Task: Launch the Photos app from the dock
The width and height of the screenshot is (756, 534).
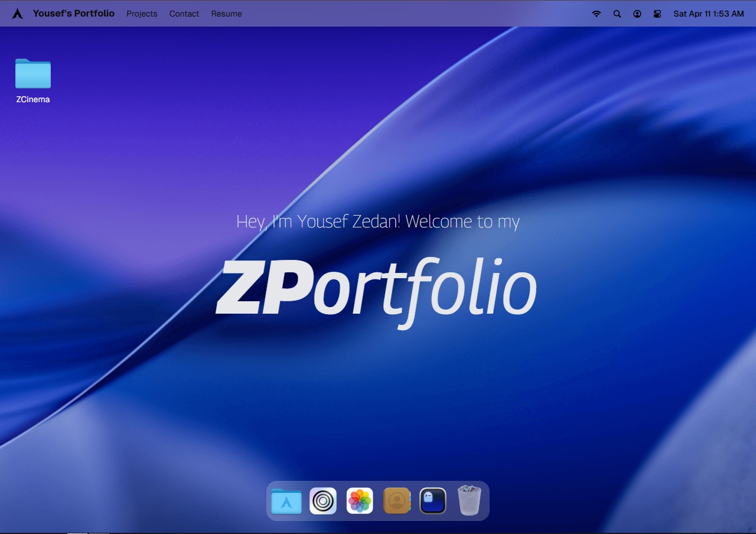Action: (x=360, y=500)
